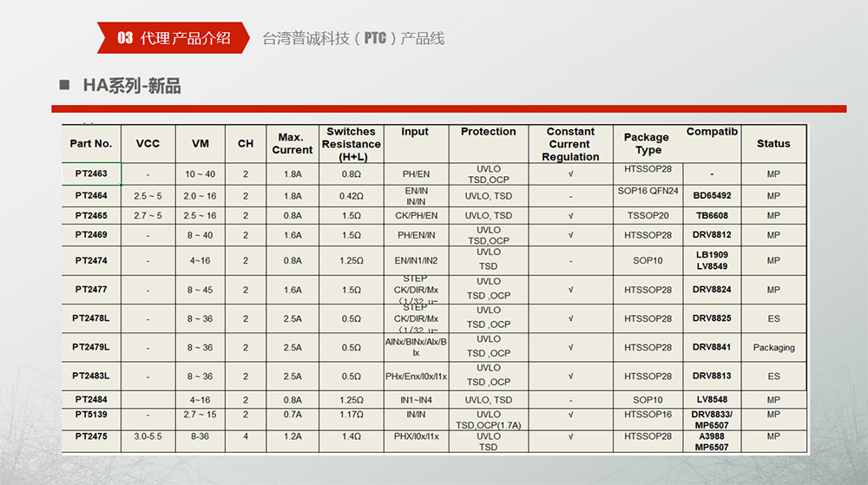Click the input cell 'EN/IN1/IN2'
The height and width of the screenshot is (485, 868).
(417, 260)
